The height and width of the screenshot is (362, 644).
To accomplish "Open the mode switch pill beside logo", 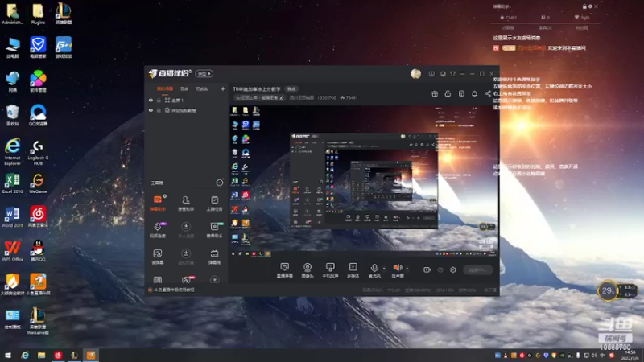I will [x=204, y=73].
